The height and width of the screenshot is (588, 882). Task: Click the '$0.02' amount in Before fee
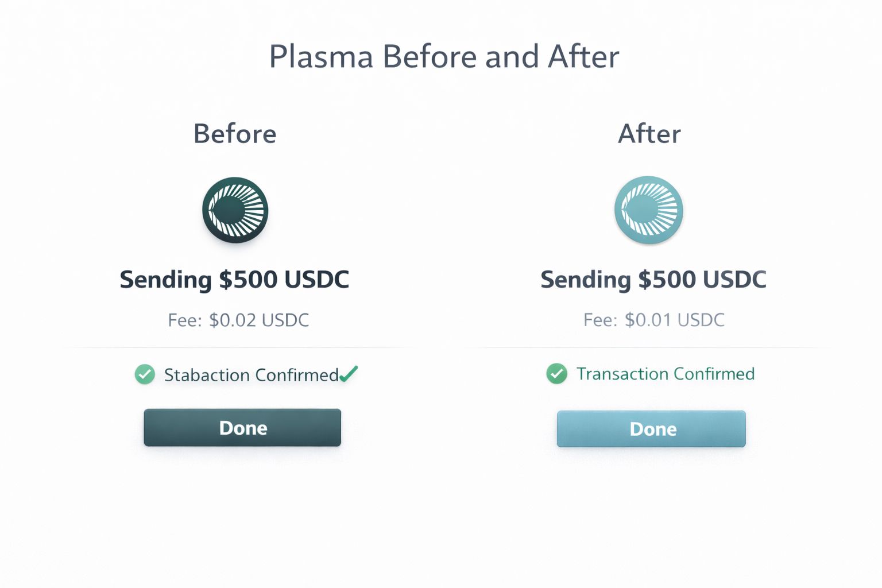point(233,320)
